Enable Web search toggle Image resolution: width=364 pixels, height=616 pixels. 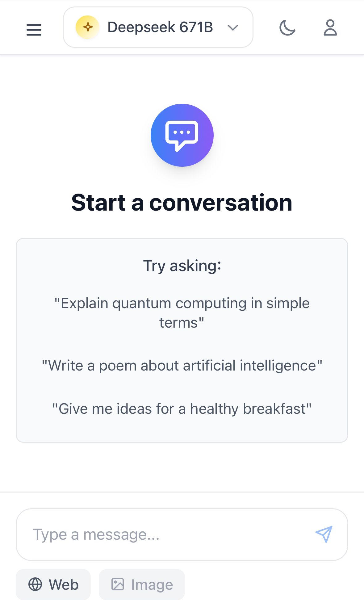point(53,585)
